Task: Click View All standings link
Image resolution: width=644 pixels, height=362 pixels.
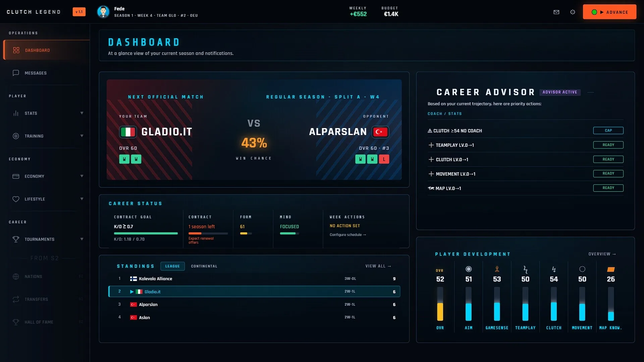Action: click(378, 266)
